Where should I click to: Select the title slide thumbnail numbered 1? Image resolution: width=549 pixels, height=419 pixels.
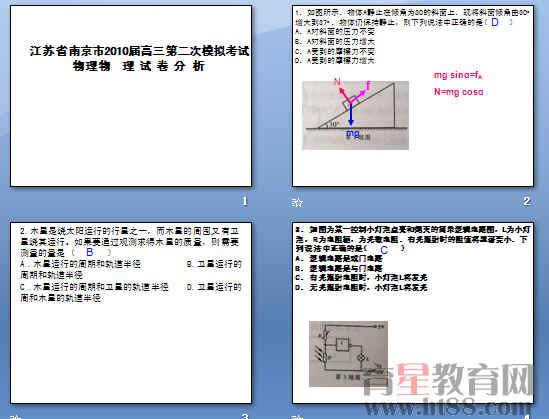click(x=131, y=96)
